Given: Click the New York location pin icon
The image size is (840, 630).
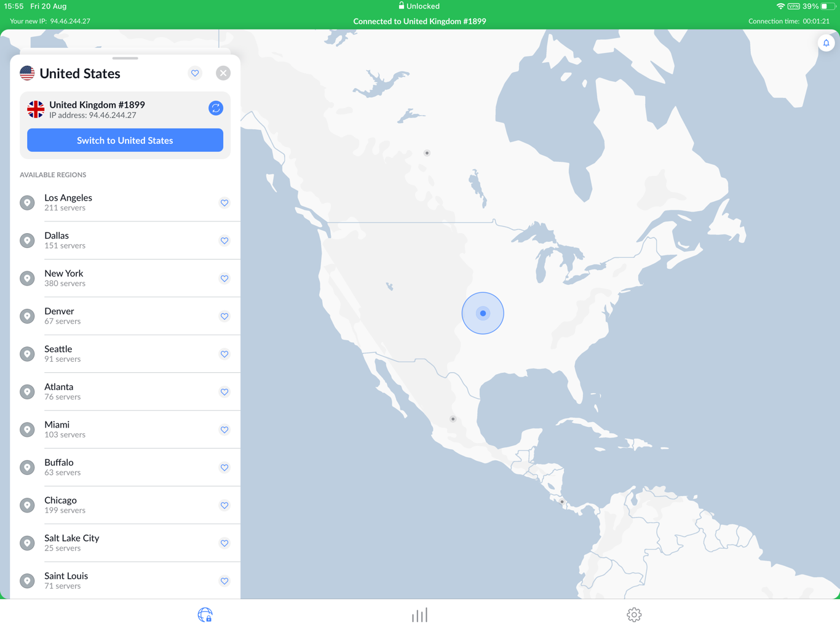Looking at the screenshot, I should (x=27, y=278).
